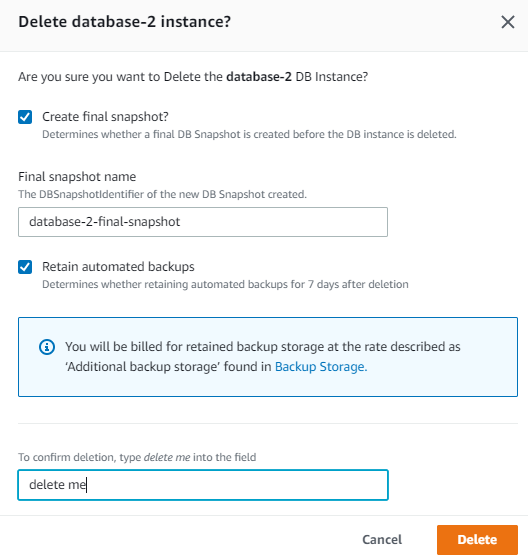Click the 'Create final snapshot?' label text
This screenshot has height=557, width=528.
click(x=105, y=117)
